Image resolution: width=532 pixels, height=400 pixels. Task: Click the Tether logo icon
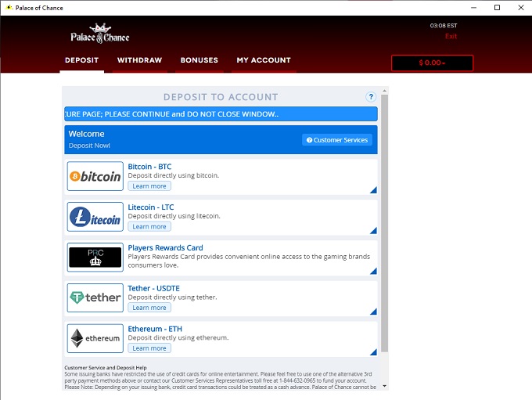(95, 297)
